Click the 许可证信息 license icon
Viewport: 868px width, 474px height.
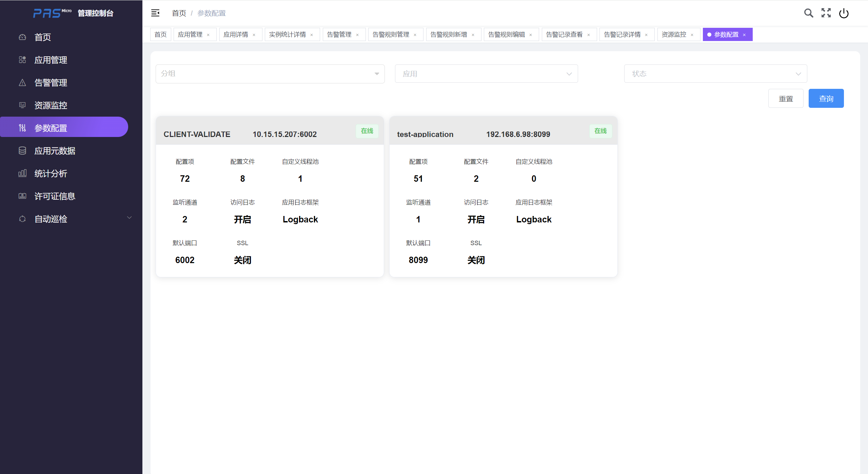[22, 196]
